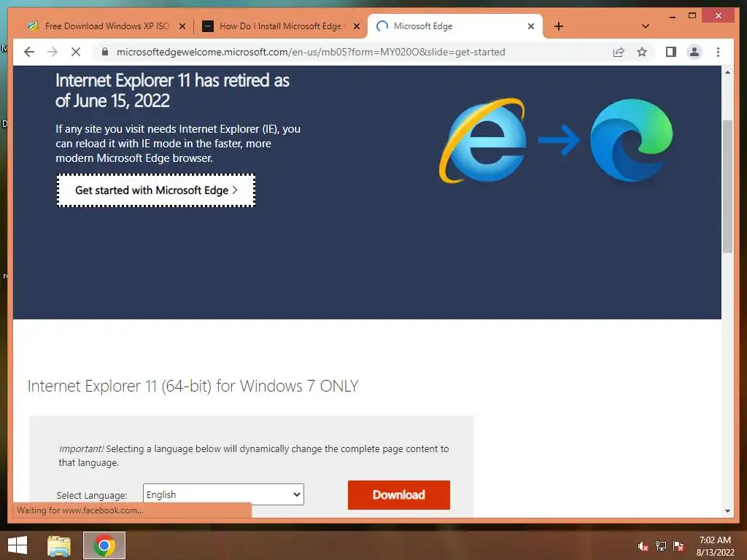Click the page scrollbar up arrow
This screenshot has width=747, height=560.
pos(727,72)
